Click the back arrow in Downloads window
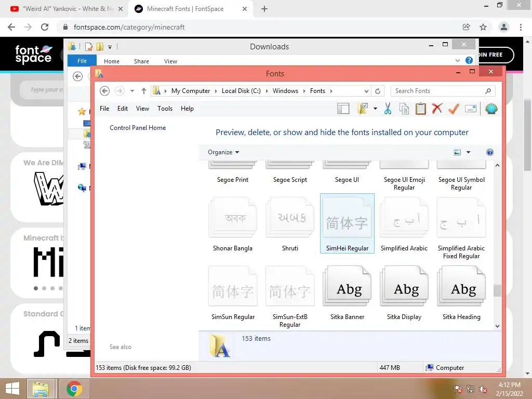 point(78,76)
